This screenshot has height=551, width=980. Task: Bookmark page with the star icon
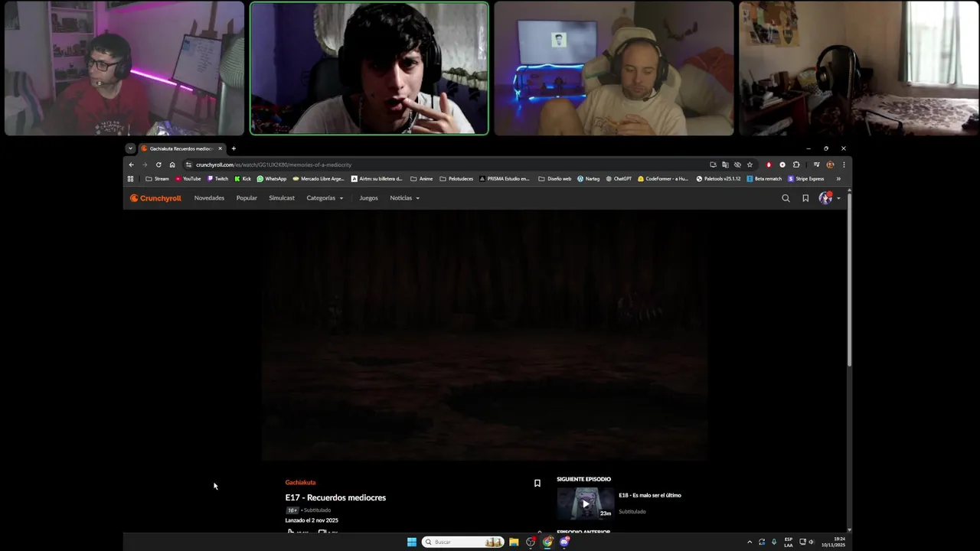point(750,165)
